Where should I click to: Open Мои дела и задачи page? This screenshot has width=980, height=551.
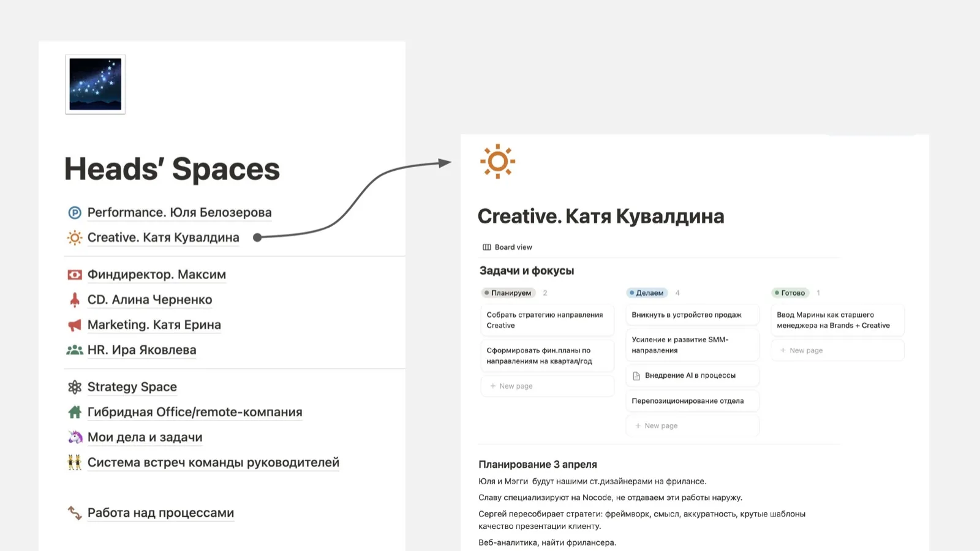point(145,437)
